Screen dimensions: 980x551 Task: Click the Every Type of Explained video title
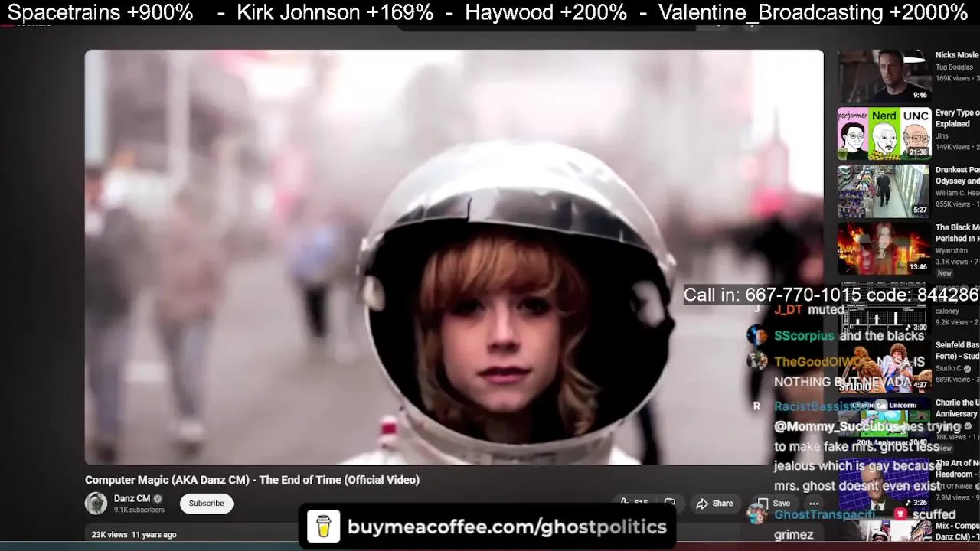pos(957,118)
